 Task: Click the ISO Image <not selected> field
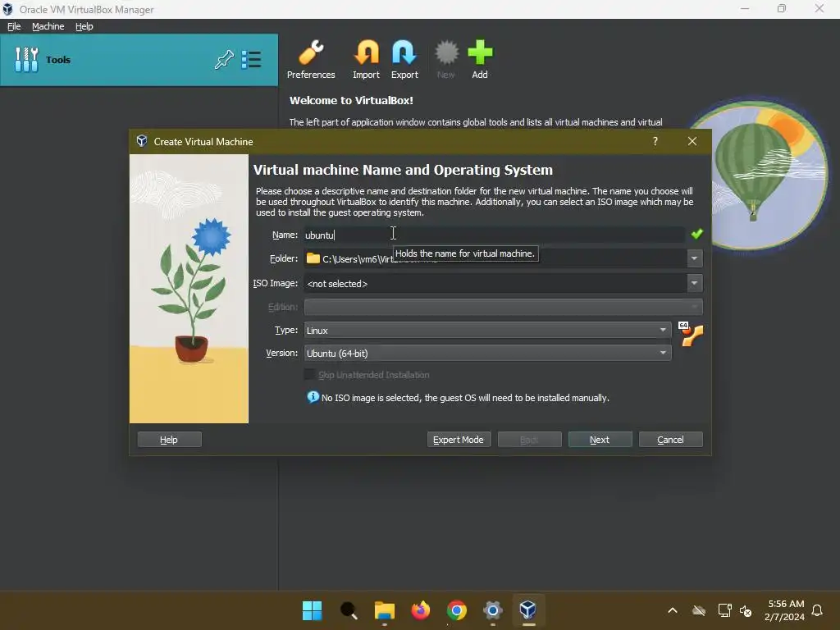(495, 283)
